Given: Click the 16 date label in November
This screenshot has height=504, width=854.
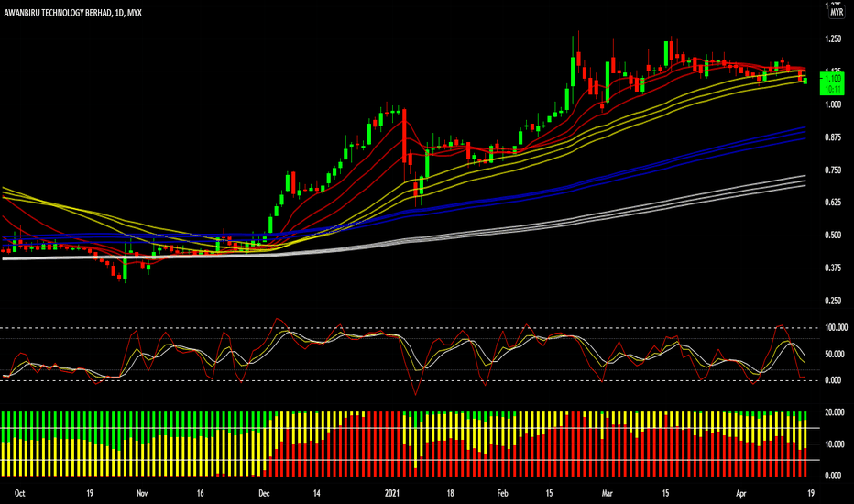Looking at the screenshot, I should coord(201,494).
